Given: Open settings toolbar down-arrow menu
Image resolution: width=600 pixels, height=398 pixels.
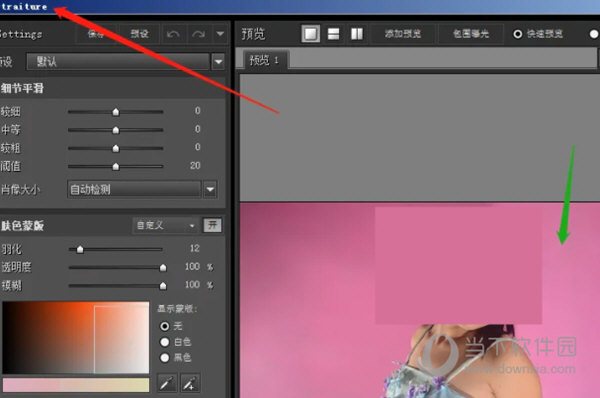Looking at the screenshot, I should click(x=220, y=34).
